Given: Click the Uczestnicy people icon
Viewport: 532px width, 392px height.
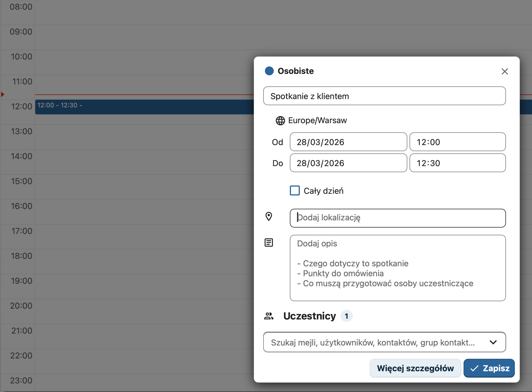Looking at the screenshot, I should [269, 316].
